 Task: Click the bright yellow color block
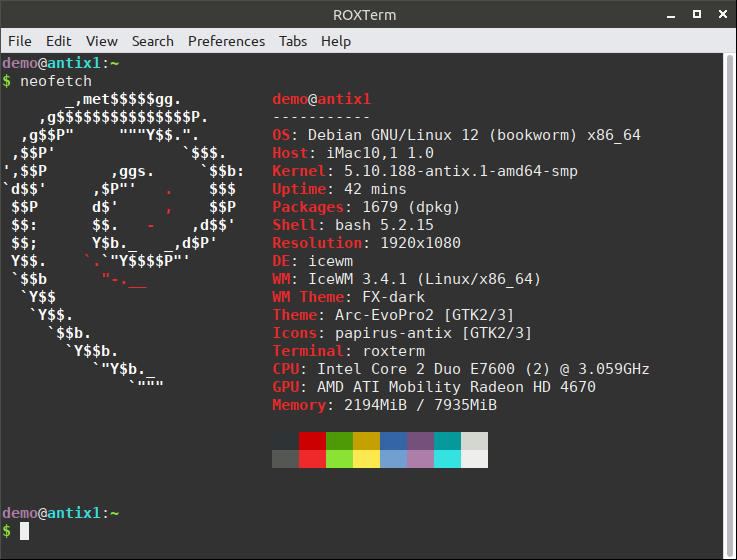click(366, 459)
